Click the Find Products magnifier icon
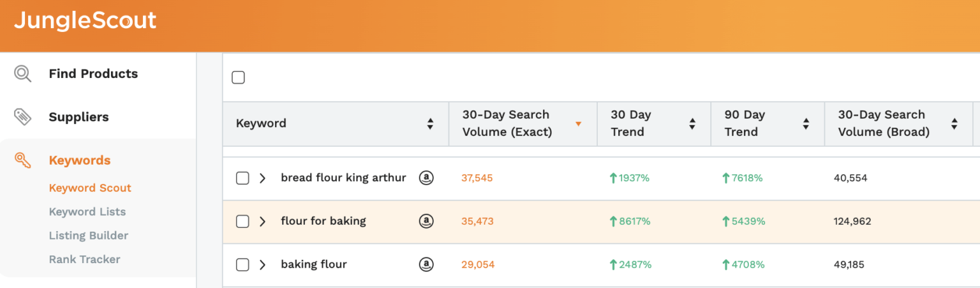 [23, 73]
